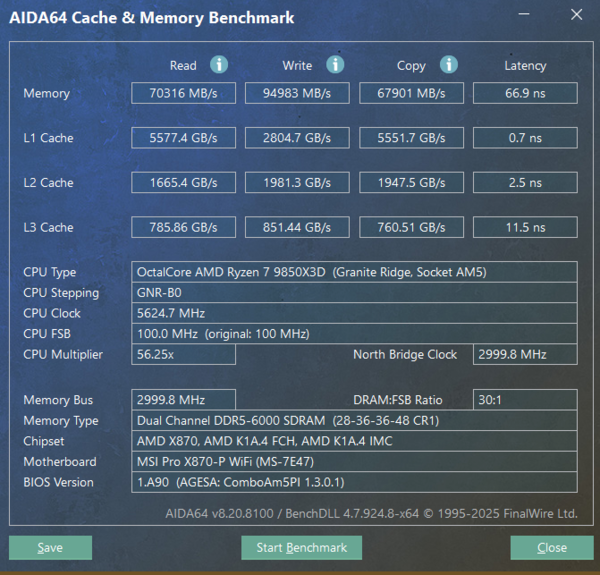Minimize the AIDA64 benchmark window
Viewport: 600px width, 575px height.
[524, 14]
